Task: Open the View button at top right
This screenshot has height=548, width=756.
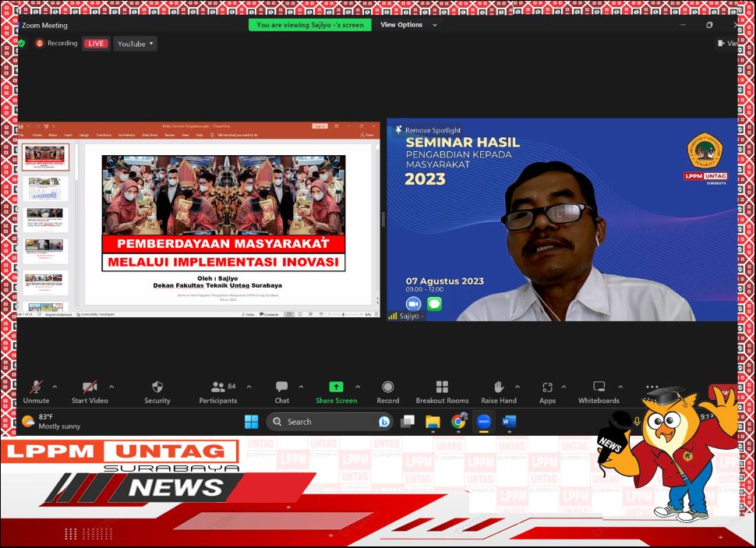Action: 727,44
